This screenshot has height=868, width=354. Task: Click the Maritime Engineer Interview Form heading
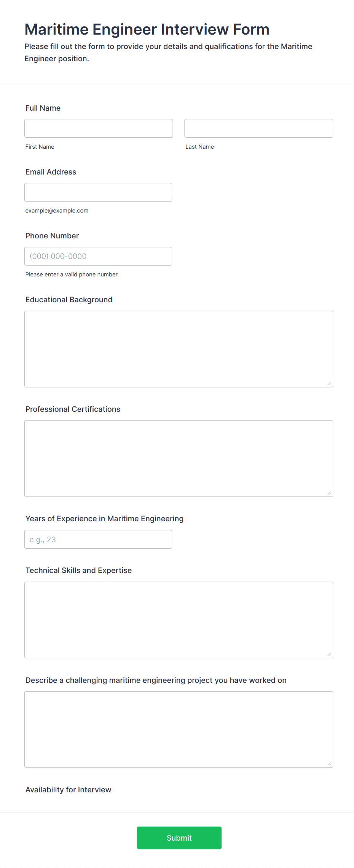tap(147, 29)
